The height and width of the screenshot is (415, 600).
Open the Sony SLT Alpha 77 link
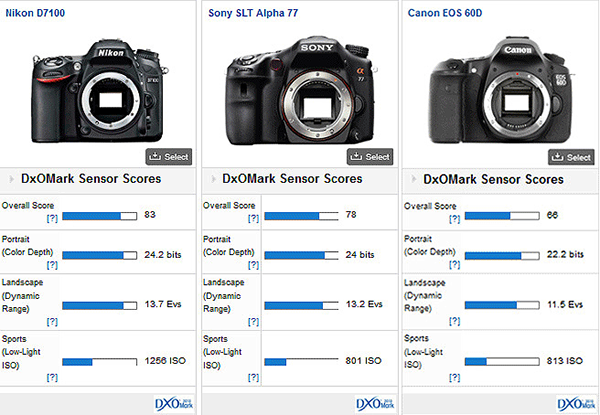click(253, 13)
